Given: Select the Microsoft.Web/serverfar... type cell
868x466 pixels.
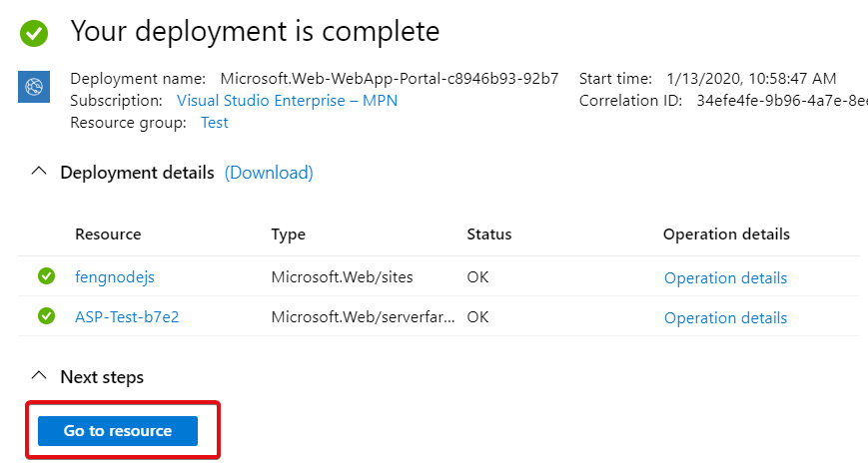Looking at the screenshot, I should click(x=363, y=317).
